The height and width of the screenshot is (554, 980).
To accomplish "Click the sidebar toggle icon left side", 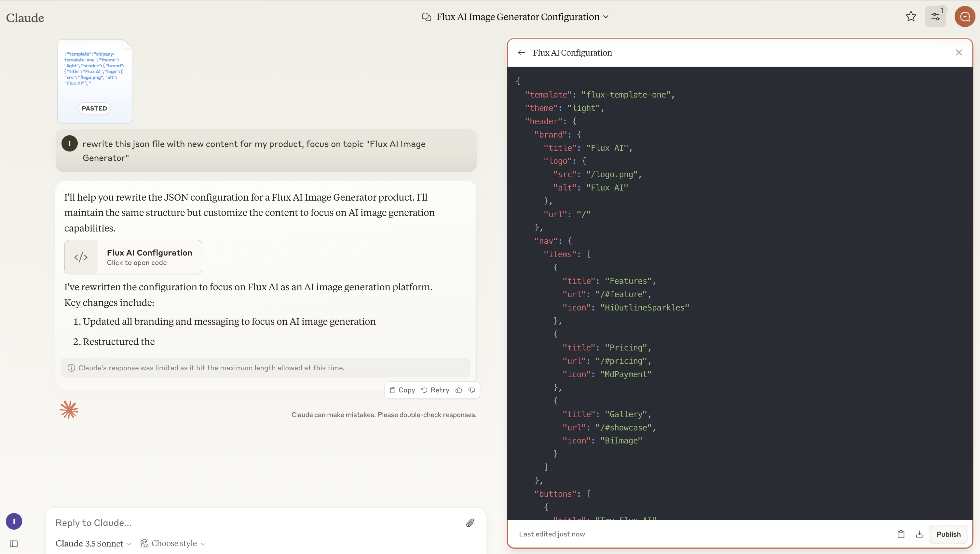I will click(x=13, y=543).
